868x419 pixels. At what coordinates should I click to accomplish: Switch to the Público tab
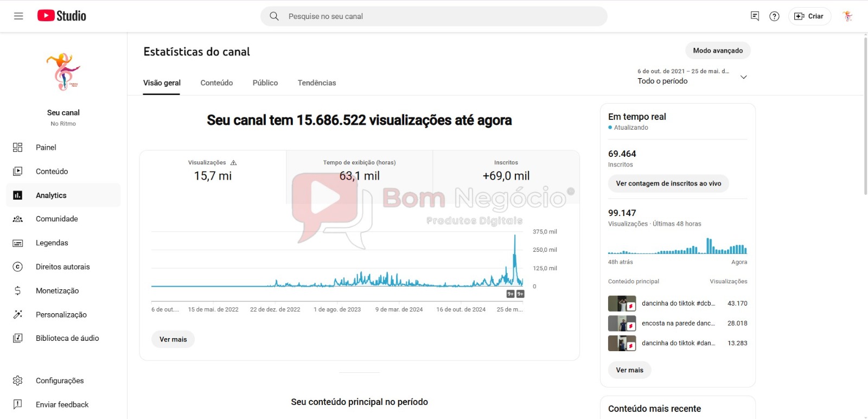coord(265,83)
